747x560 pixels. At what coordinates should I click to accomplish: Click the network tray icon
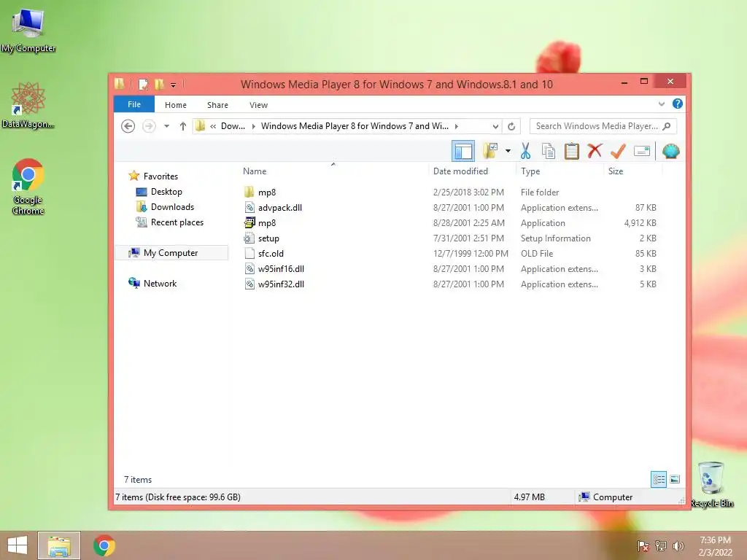tap(661, 545)
